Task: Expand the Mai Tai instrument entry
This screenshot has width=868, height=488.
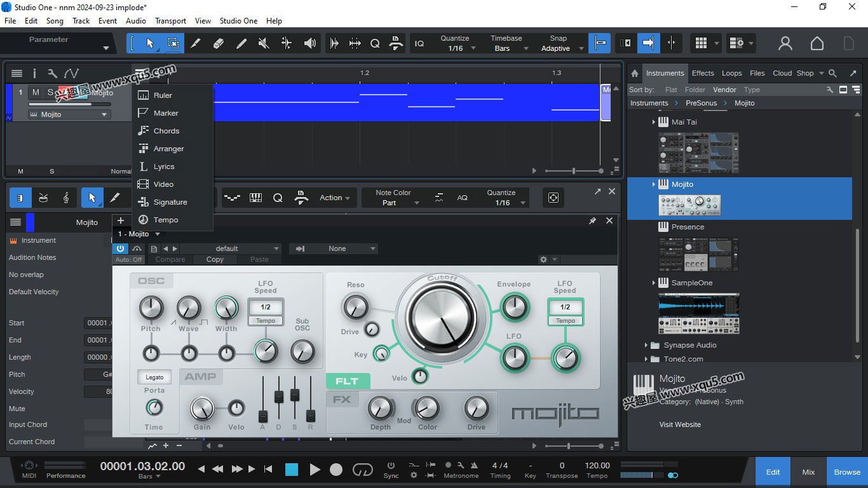Action: [x=653, y=122]
